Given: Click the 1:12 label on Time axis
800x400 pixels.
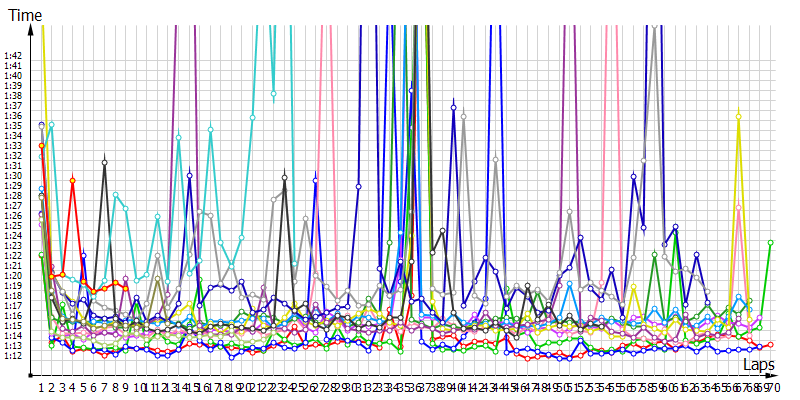Looking at the screenshot, I should 13,355.
